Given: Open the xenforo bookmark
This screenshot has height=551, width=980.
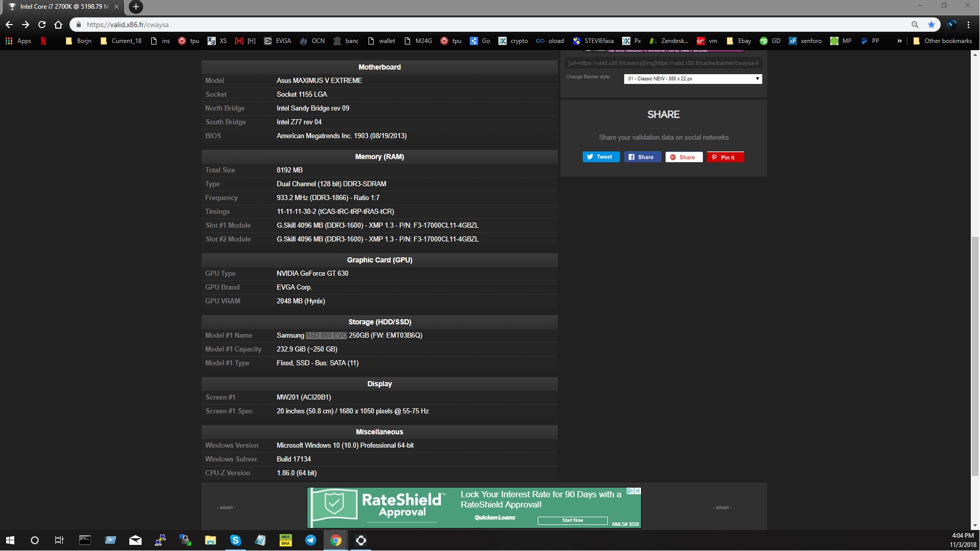Looking at the screenshot, I should pyautogui.click(x=806, y=41).
